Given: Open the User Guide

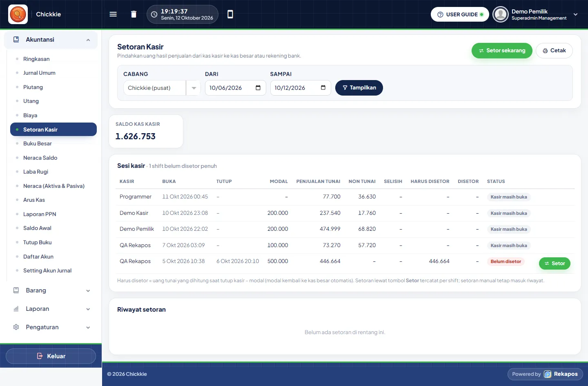Looking at the screenshot, I should [x=460, y=14].
